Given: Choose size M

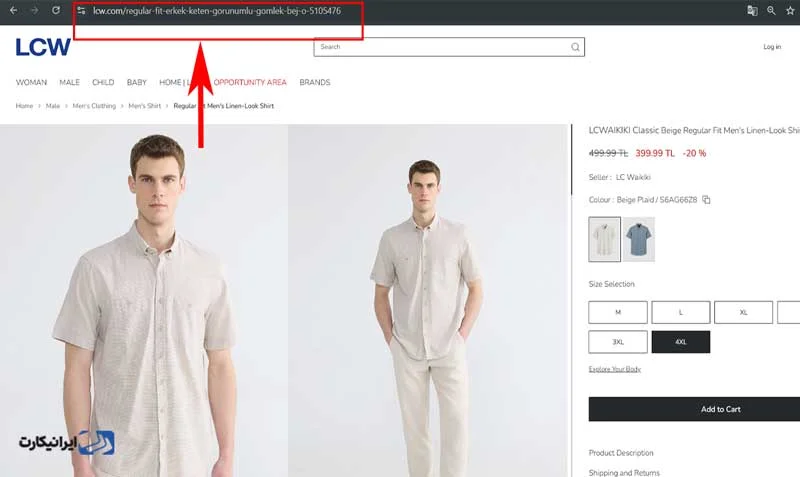Looking at the screenshot, I should (618, 312).
